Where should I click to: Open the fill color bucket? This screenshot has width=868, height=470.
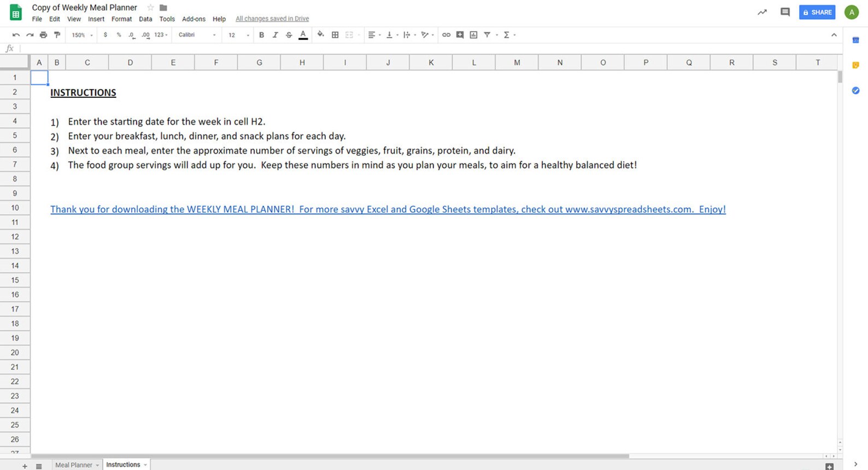click(320, 34)
